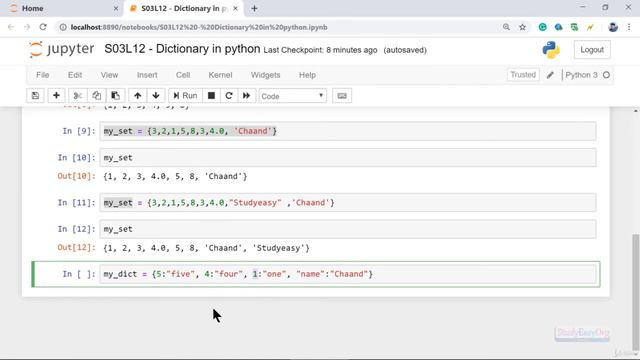This screenshot has width=640, height=360.
Task: Open the Edit menu
Action: [75, 75]
